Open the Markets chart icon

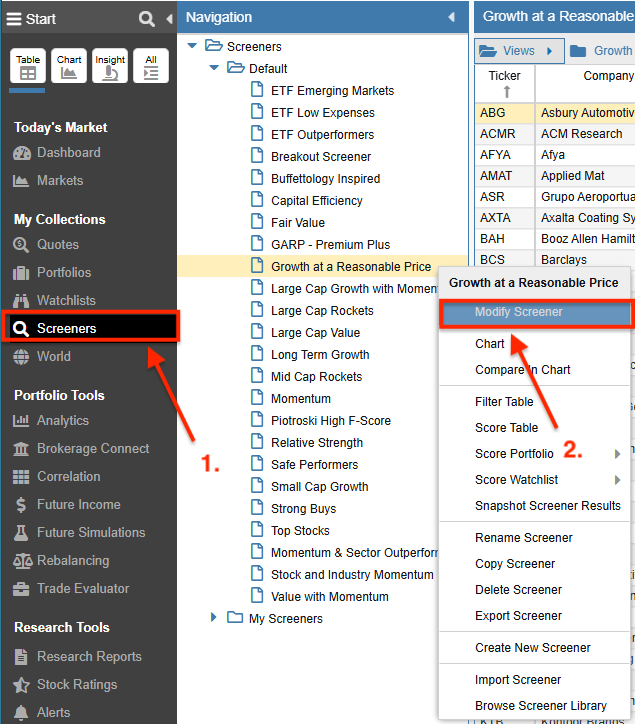(21, 181)
